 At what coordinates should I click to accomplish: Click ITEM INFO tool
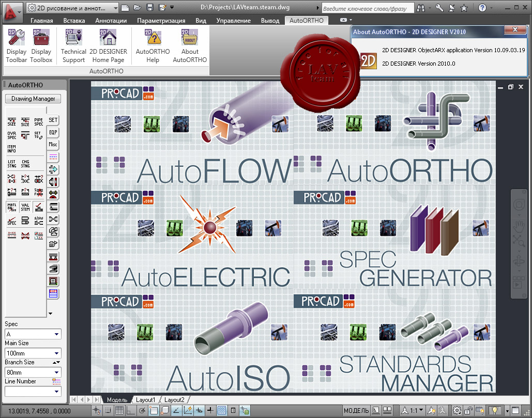(x=11, y=149)
